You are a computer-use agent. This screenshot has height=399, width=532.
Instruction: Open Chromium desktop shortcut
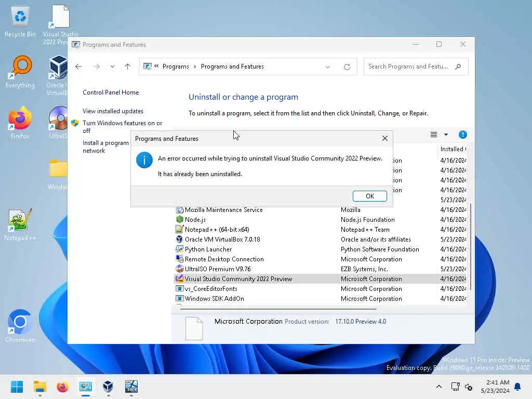pyautogui.click(x=20, y=326)
